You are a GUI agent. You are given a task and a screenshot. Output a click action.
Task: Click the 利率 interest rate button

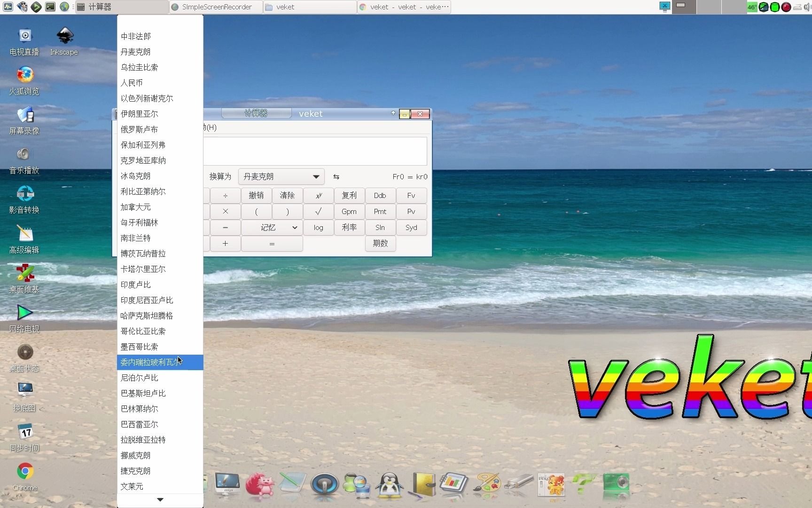(x=349, y=228)
